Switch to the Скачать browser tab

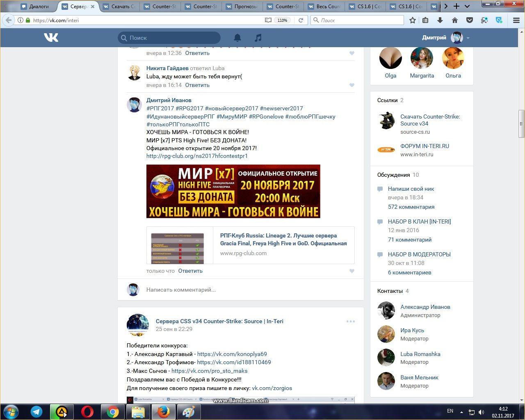pos(119,6)
